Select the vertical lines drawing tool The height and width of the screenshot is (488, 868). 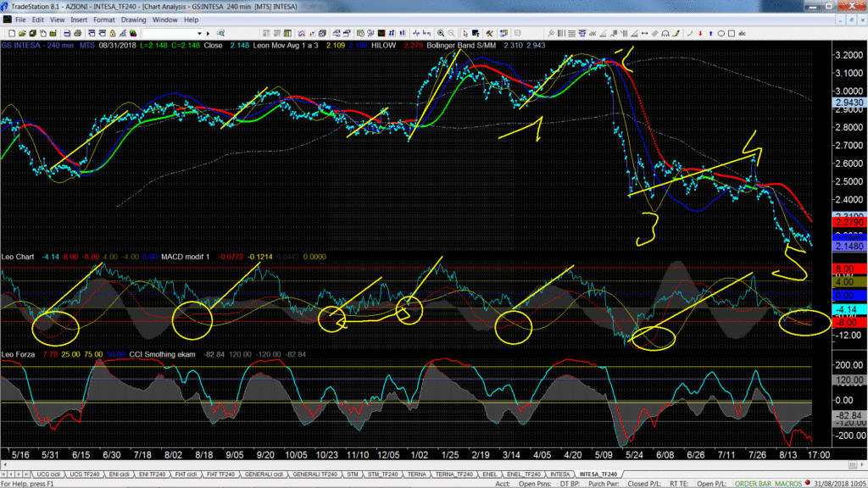(x=561, y=33)
